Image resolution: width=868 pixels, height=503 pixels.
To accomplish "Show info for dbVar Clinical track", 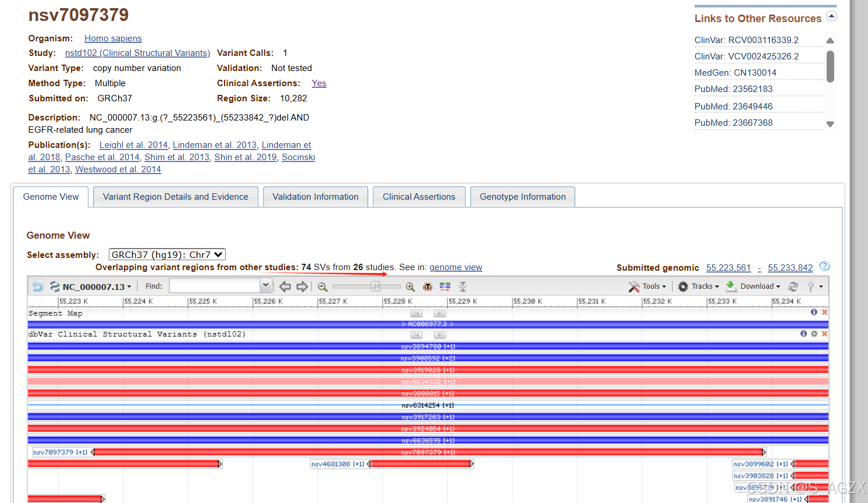I will point(803,334).
